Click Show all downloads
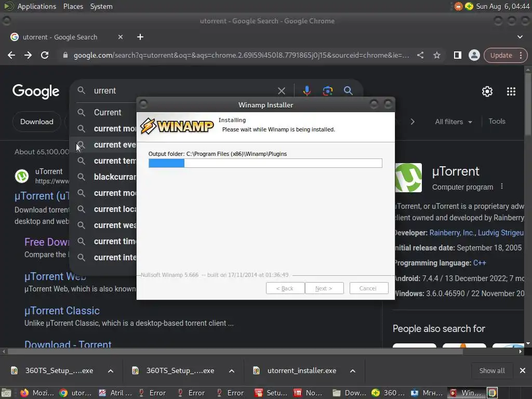This screenshot has width=532, height=399. click(x=491, y=370)
